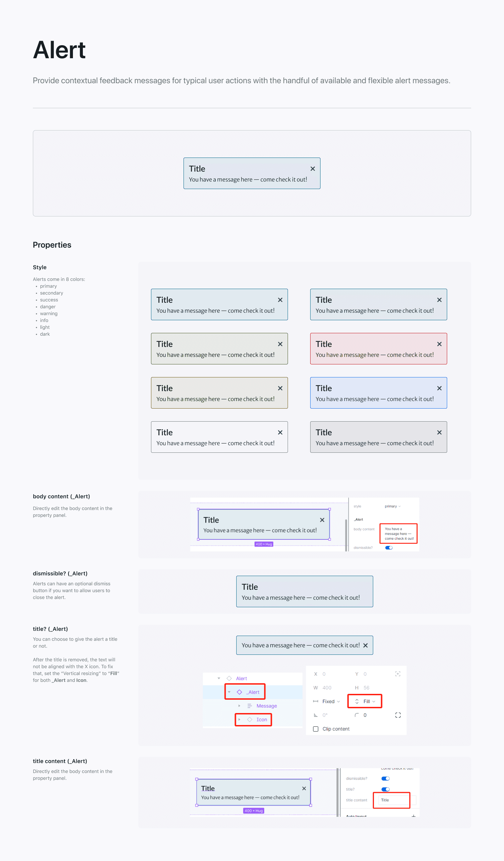Click the independent corners icon beside radius
Viewport: 504px width, 861px height.
tap(398, 715)
